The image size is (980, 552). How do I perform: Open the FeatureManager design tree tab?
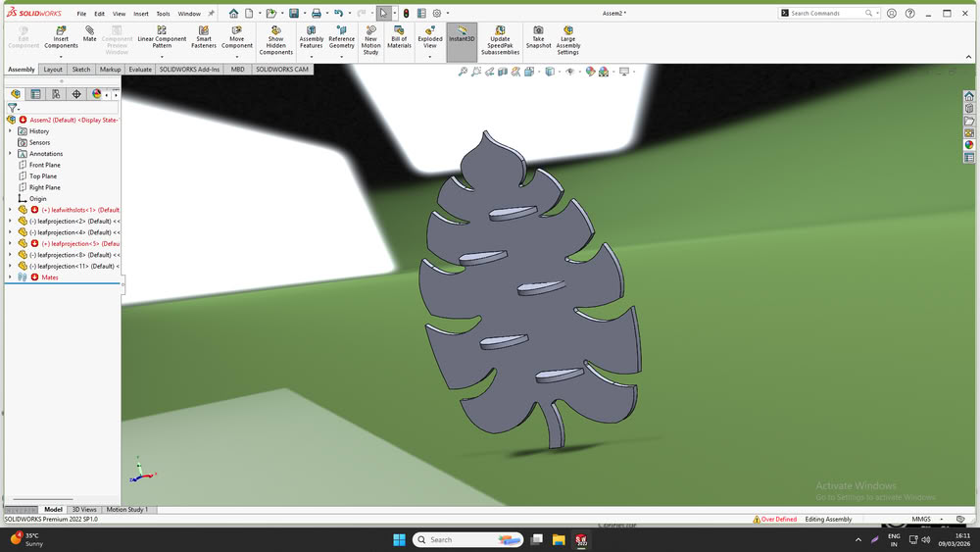pos(16,94)
